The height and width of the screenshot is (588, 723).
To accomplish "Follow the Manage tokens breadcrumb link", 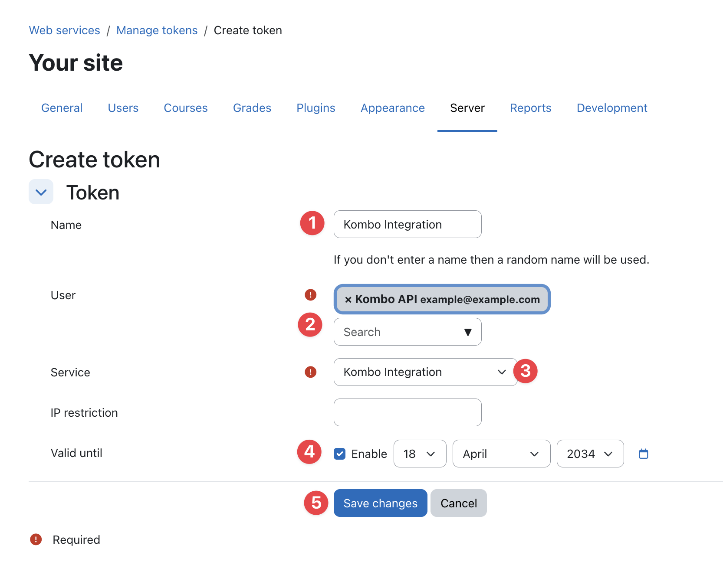I will pyautogui.click(x=157, y=30).
